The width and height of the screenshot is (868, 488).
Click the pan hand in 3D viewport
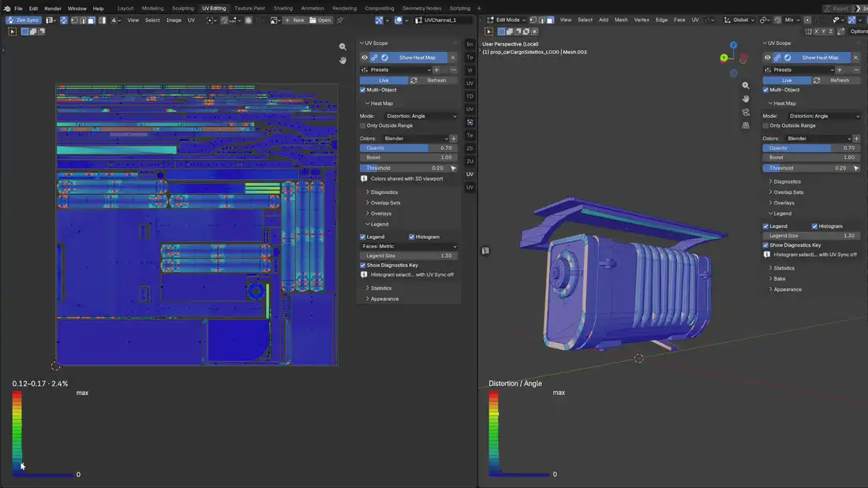[x=746, y=99]
